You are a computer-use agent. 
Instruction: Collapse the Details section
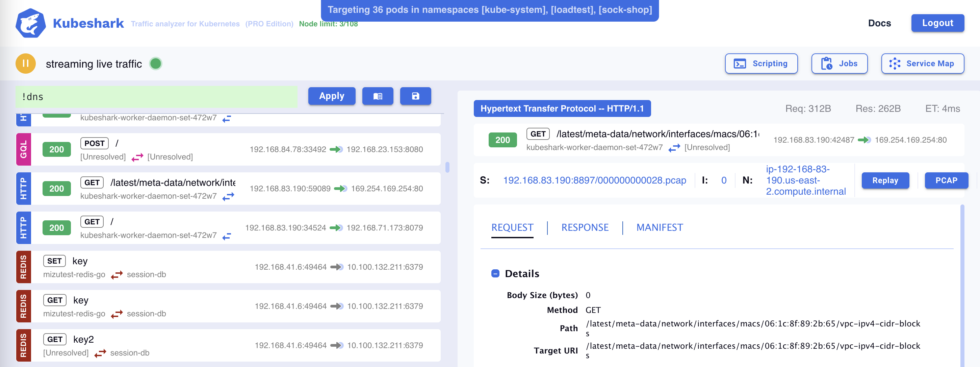coord(495,273)
